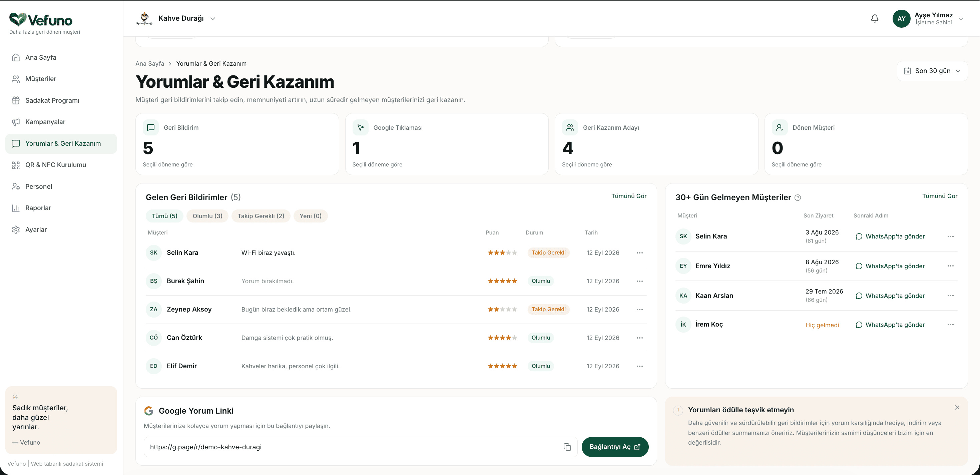This screenshot has width=980, height=475.
Task: Open Ayarlar in sidebar
Action: point(61,229)
